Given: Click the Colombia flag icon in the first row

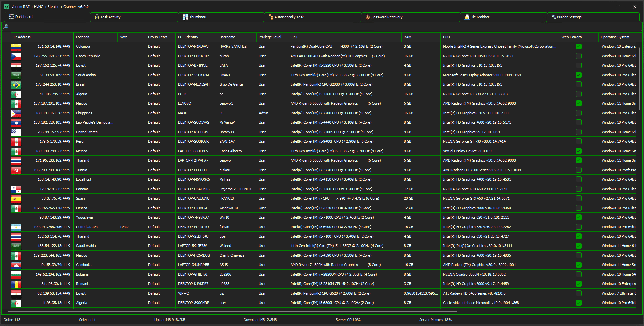Looking at the screenshot, I should pos(16,47).
